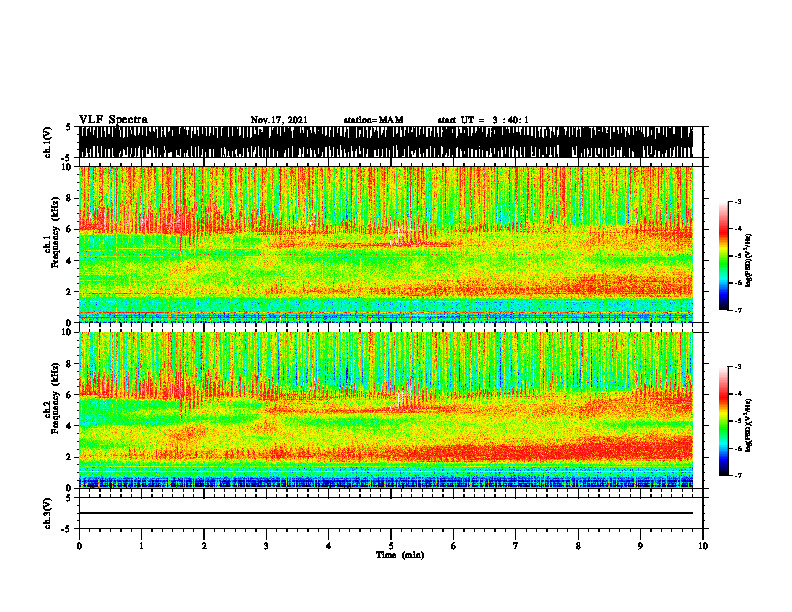The image size is (792, 612).
Task: Select the date "Nov.17, 2021" in the header
Action: 279,120
